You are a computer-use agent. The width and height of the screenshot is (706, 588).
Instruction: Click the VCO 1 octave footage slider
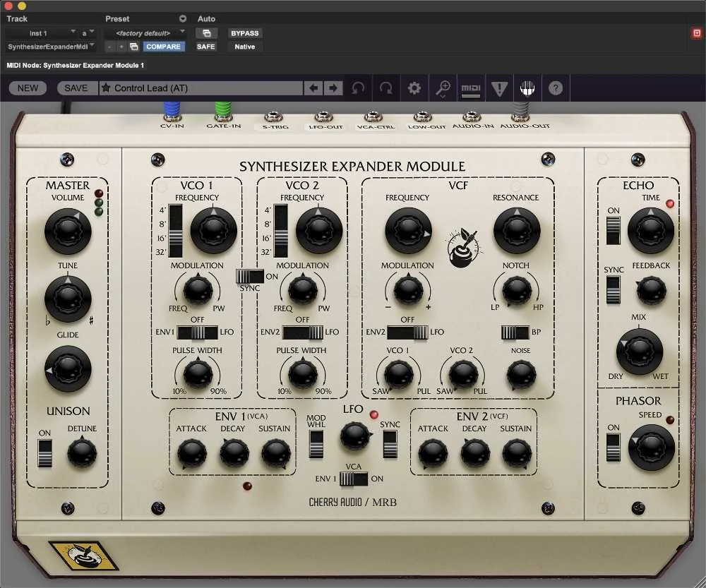point(176,231)
